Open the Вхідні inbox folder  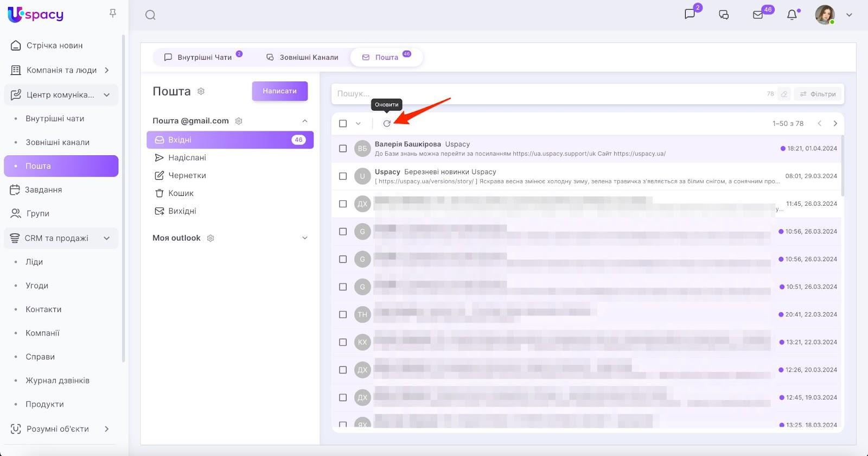[x=230, y=140]
